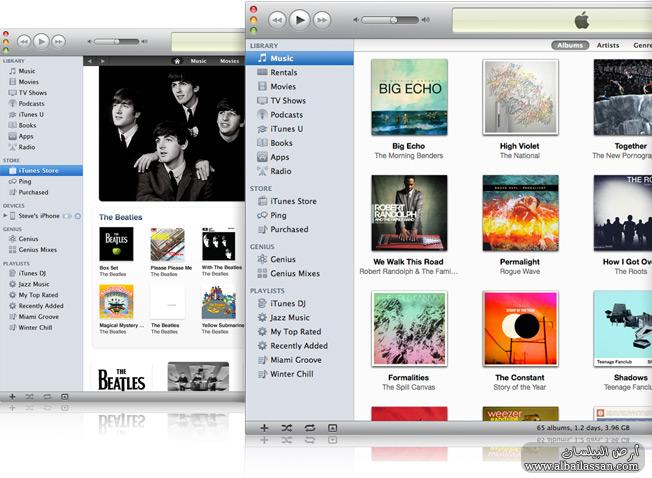
Task: Open We Walk This Road album cover
Action: point(409,213)
